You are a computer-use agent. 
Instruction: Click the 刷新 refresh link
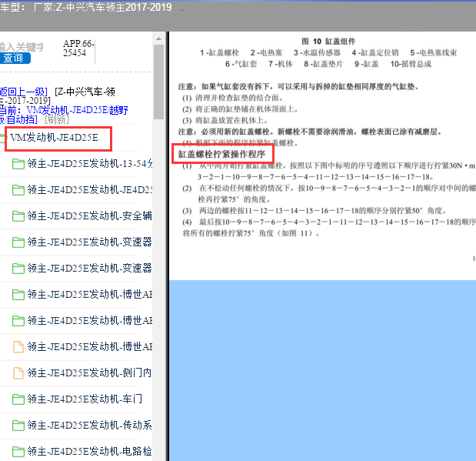[x=57, y=119]
